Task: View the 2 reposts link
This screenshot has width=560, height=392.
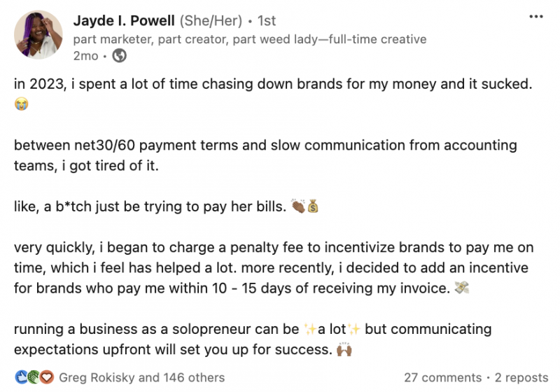Action: [x=521, y=377]
